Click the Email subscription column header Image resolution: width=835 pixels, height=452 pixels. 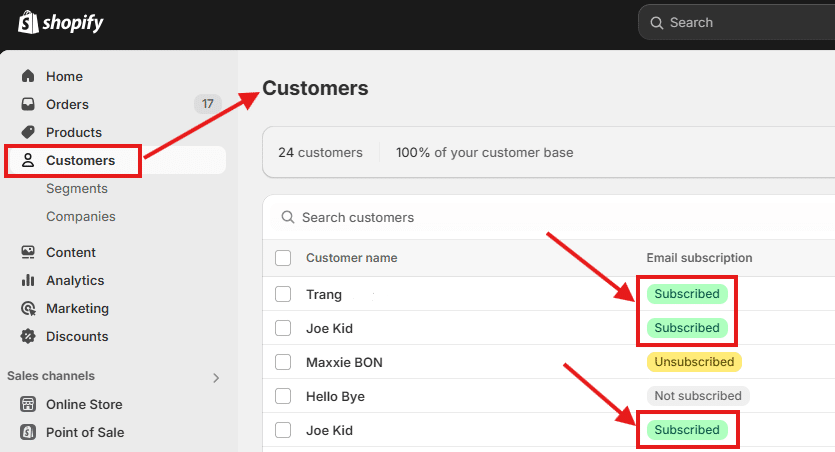[699, 258]
